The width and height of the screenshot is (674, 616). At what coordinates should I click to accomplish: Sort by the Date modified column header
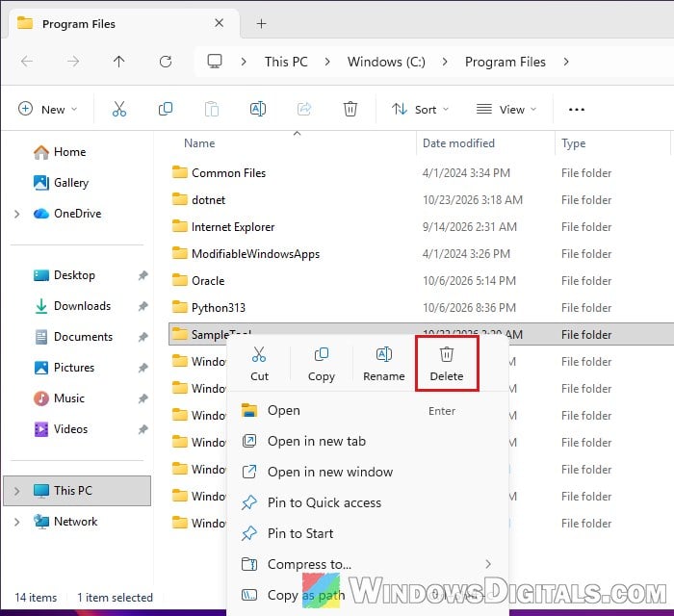click(x=458, y=143)
